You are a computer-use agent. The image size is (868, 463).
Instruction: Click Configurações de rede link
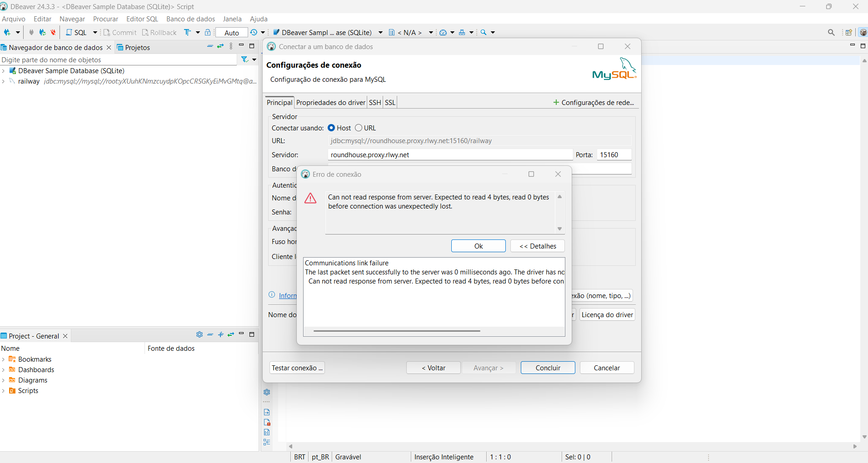click(x=594, y=103)
